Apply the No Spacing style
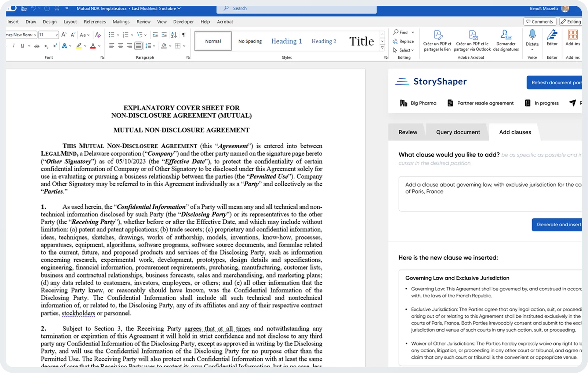This screenshot has width=588, height=373. point(250,41)
